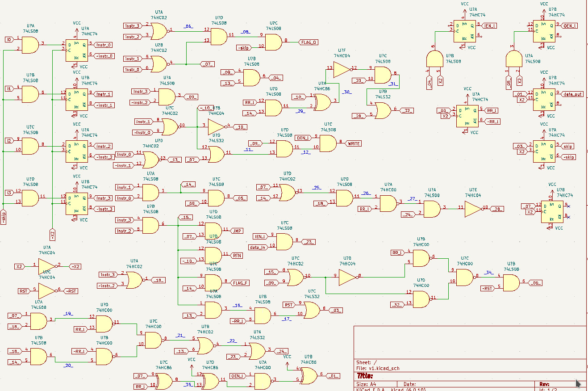The width and height of the screenshot is (588, 391).
Task: Click the 74HC04 U?E inverter symbol
Action: pos(473,208)
